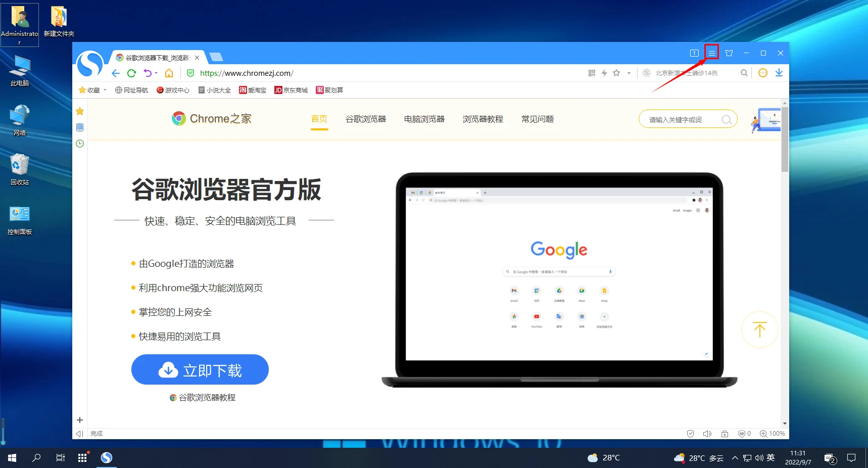Add a sidebar item with plus icon
This screenshot has width=868, height=468.
[80, 420]
